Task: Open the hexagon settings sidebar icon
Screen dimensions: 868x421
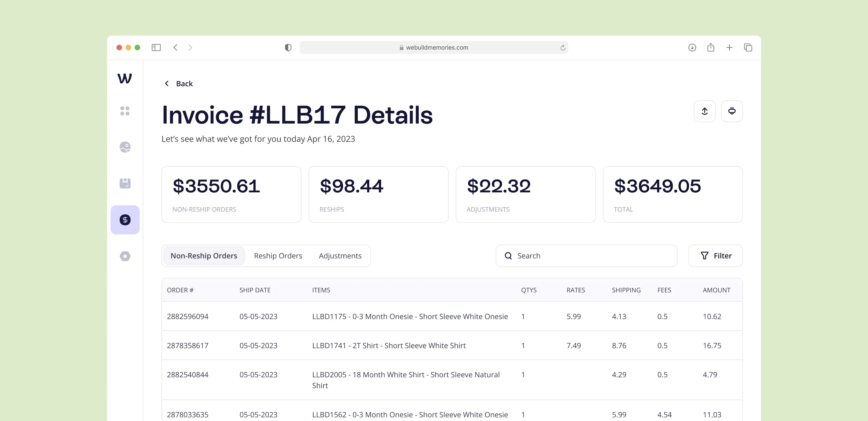Action: coord(125,256)
